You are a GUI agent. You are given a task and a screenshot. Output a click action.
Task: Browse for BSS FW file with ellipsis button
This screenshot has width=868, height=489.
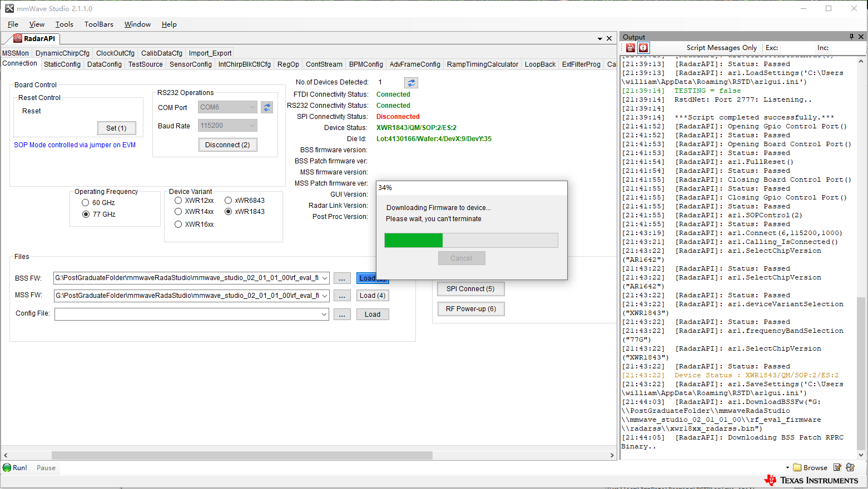point(342,278)
